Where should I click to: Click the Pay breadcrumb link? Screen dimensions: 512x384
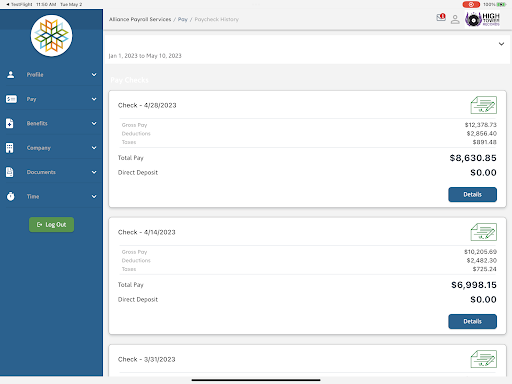[183, 19]
